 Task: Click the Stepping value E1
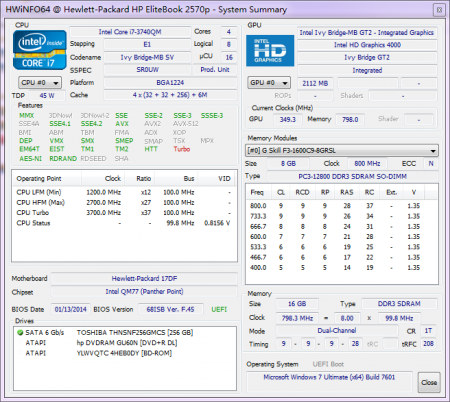[147, 44]
